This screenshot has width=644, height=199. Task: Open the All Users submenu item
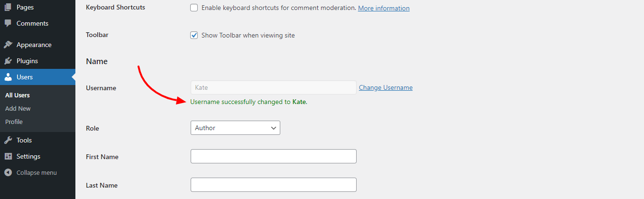point(18,95)
